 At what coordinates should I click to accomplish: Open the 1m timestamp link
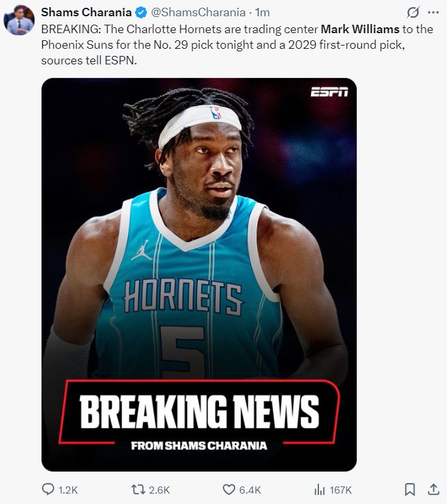point(262,12)
